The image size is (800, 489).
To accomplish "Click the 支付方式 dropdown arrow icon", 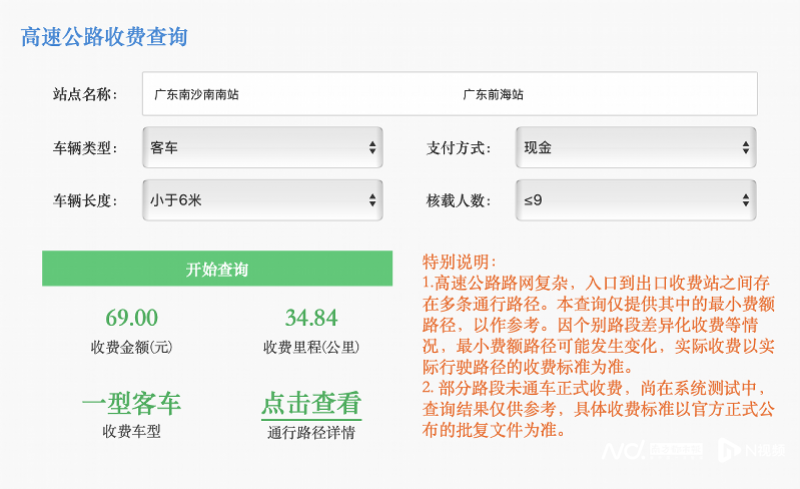I will pyautogui.click(x=746, y=148).
